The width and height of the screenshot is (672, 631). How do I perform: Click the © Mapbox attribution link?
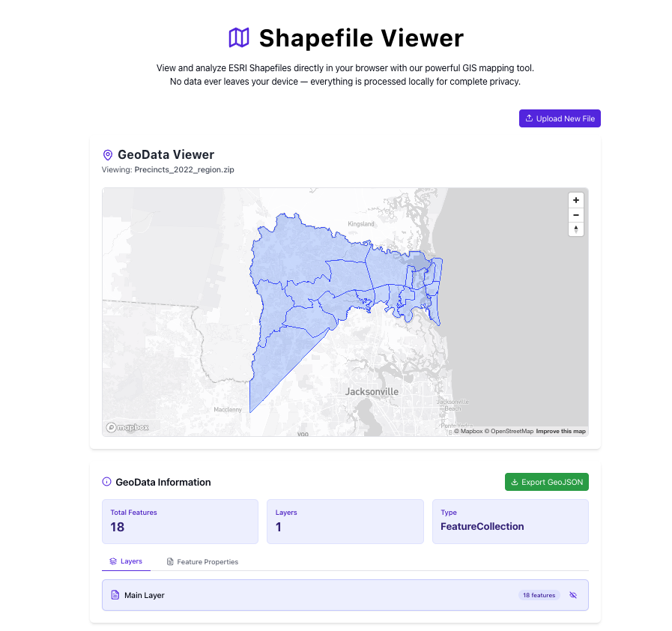coord(468,432)
